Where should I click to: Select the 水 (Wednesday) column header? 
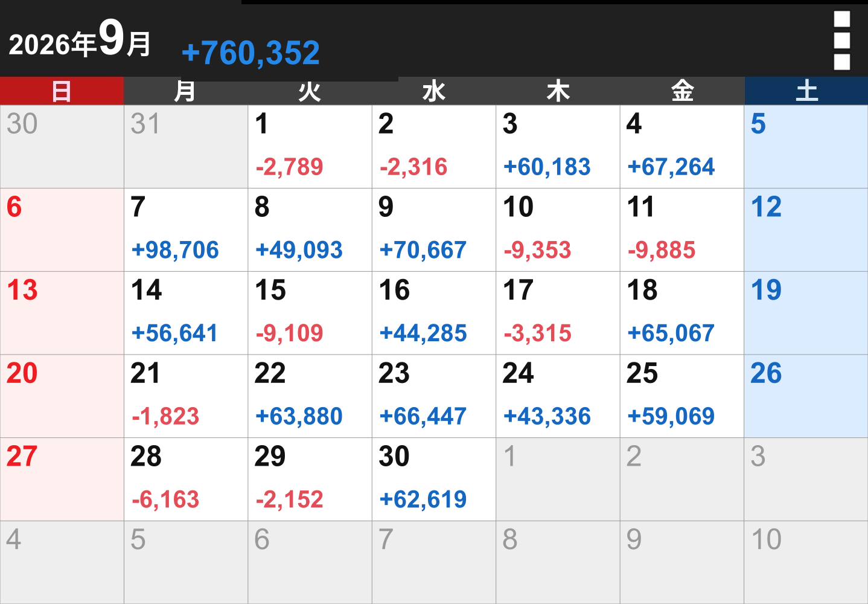tap(434, 91)
